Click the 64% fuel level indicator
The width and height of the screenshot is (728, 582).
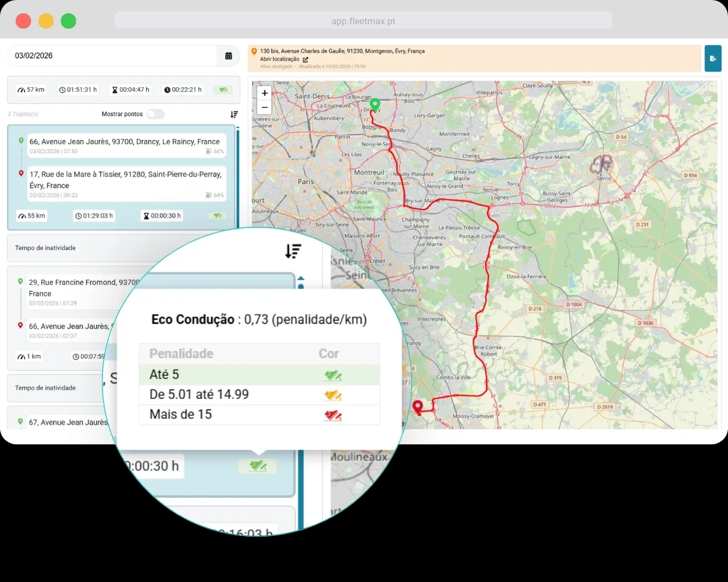215,196
